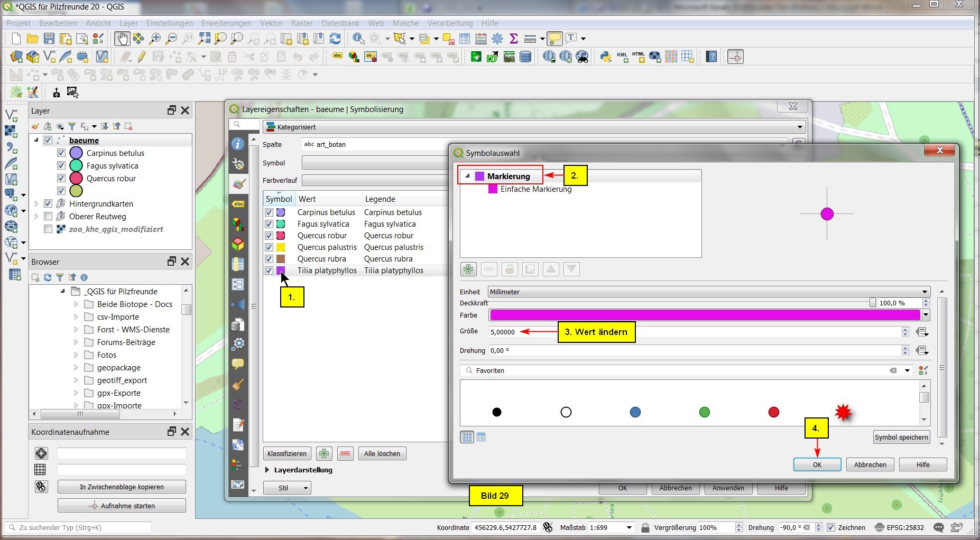The width and height of the screenshot is (980, 540).
Task: Open the Kategorisiert renderer dropdown
Action: 534,127
